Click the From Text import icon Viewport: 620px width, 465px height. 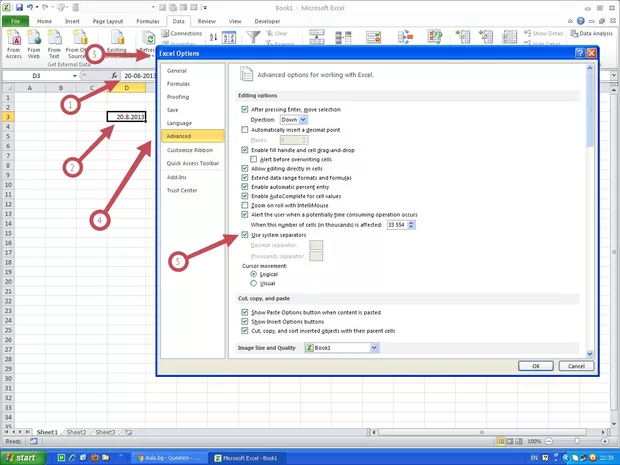point(54,44)
